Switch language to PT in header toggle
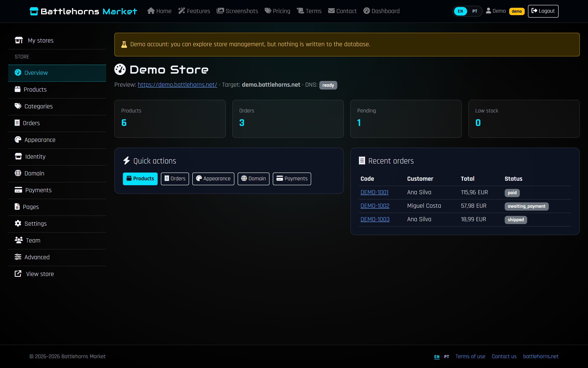The image size is (588, 368). click(474, 11)
